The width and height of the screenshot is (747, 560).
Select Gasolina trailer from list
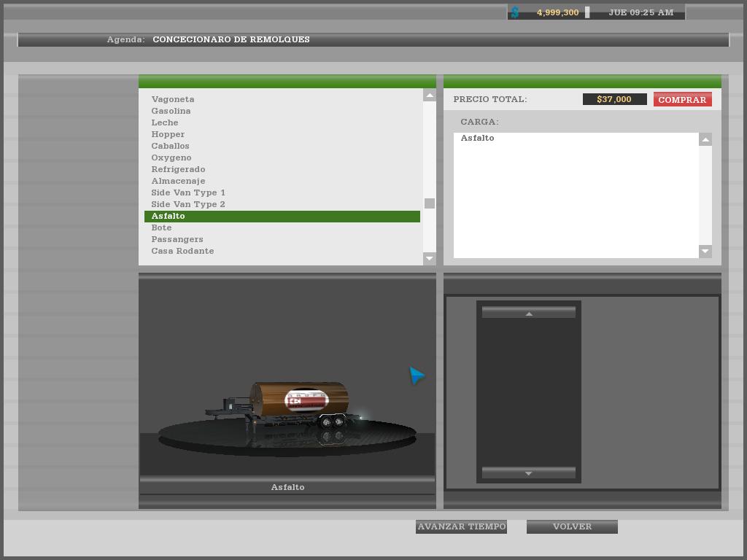click(x=171, y=111)
